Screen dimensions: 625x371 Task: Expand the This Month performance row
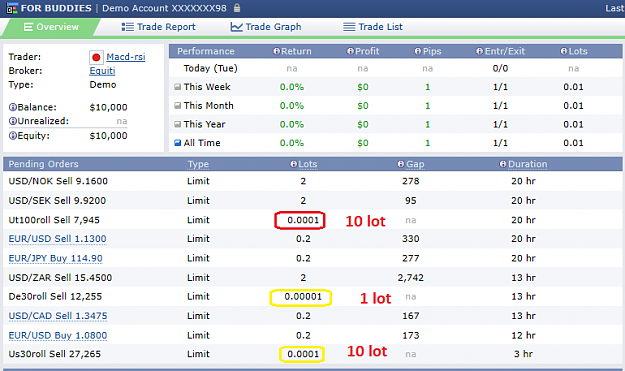177,105
